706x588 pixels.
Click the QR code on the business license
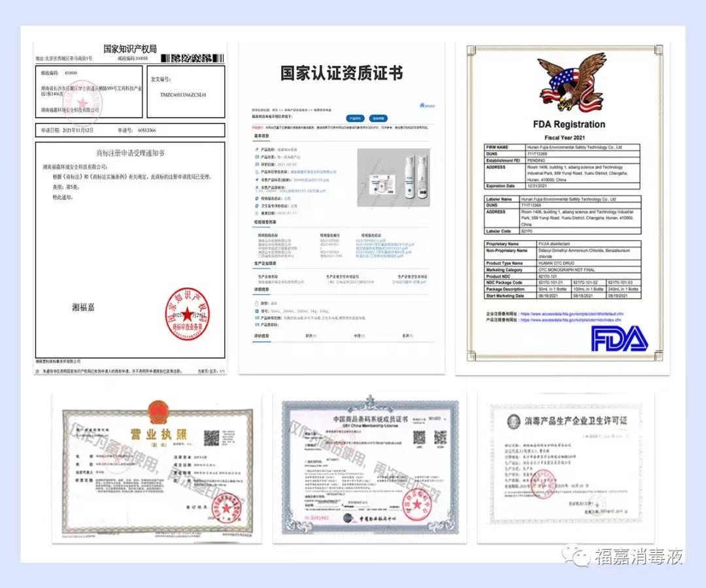[x=210, y=438]
